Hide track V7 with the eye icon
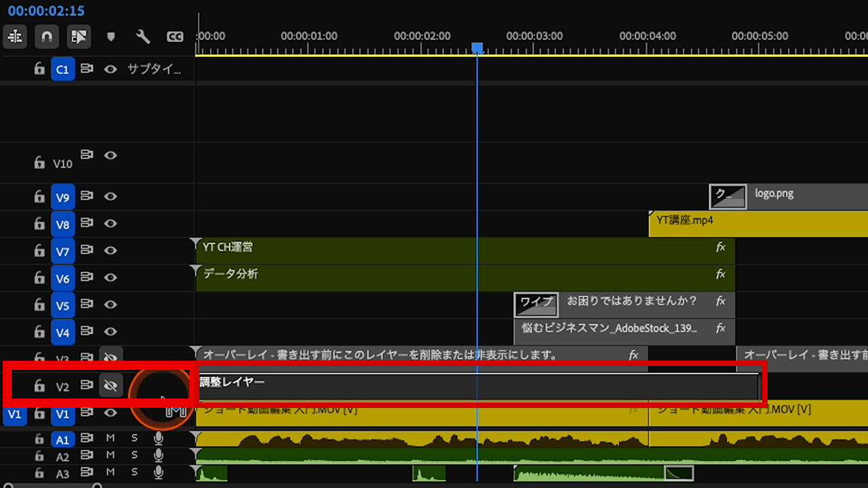868x488 pixels. [111, 251]
